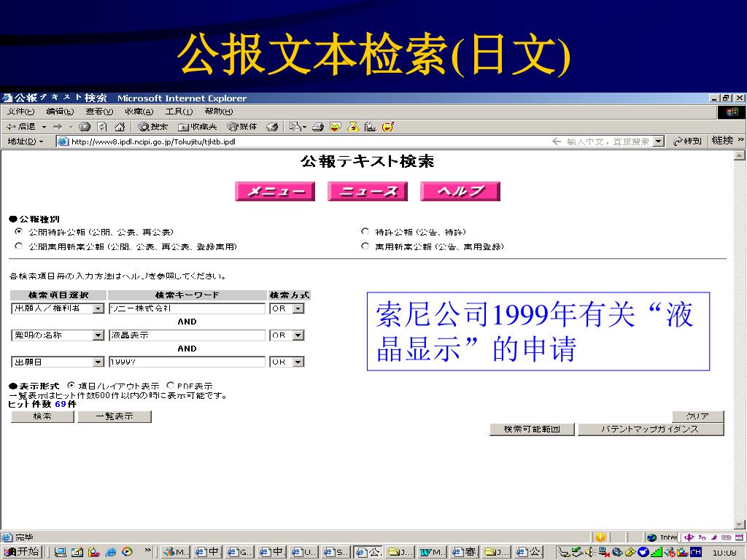Open the 媒体 media pane
Screen dimensions: 747x560
point(242,127)
